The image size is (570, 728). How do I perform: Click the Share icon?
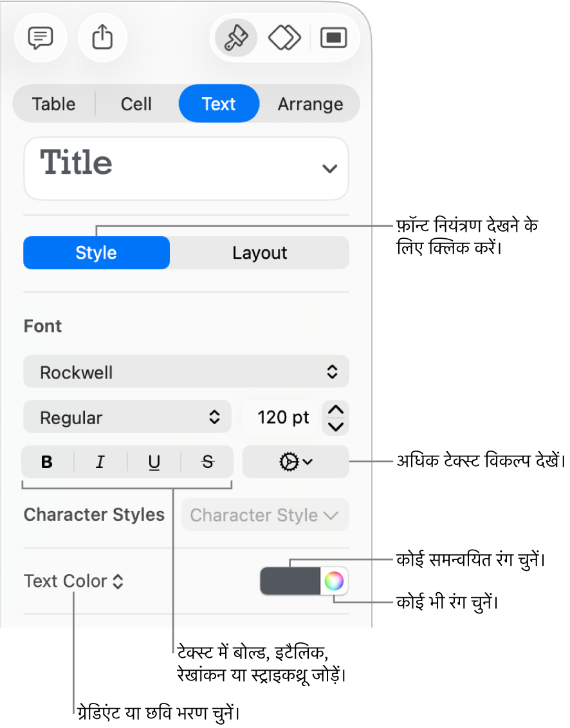102,38
